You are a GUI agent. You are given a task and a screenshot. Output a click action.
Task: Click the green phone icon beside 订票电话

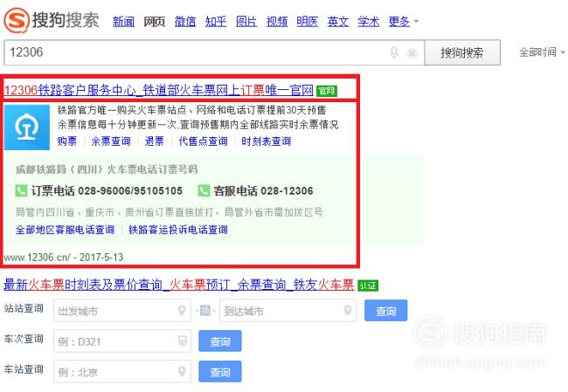(21, 190)
